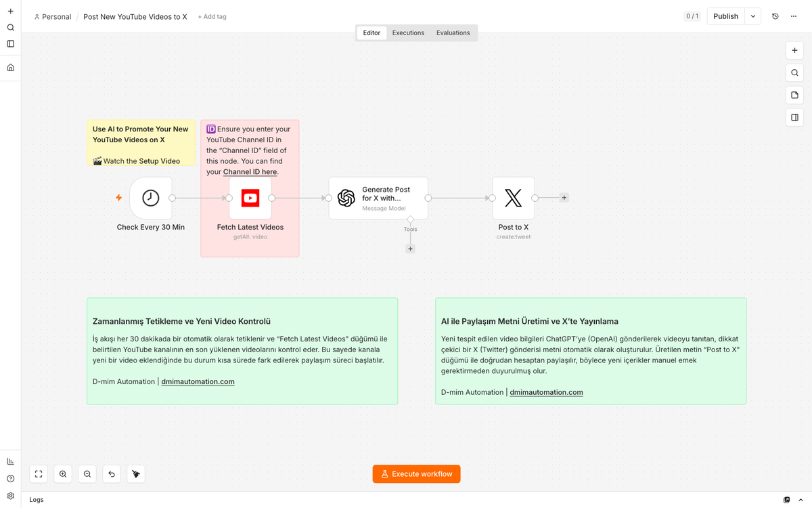Click heading Zamanlanmış Tetikleme ve Yeni Video Kontrolü
This screenshot has width=812, height=508.
point(181,321)
